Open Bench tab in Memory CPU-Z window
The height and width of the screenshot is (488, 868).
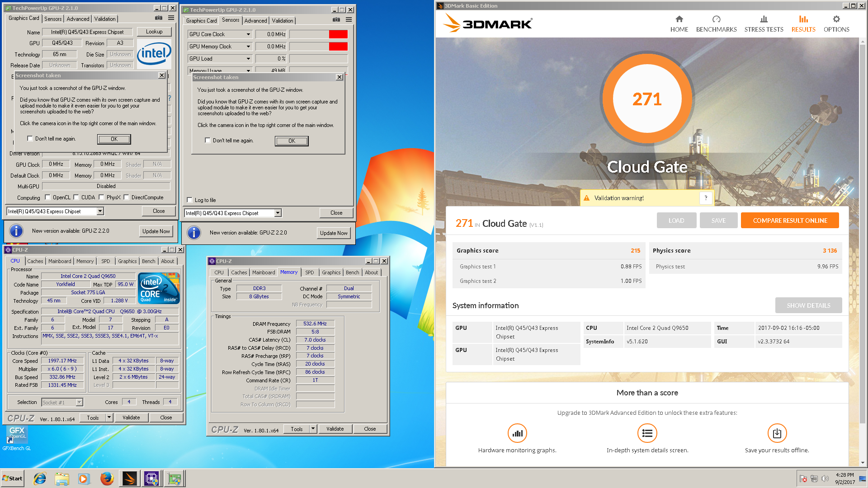352,272
